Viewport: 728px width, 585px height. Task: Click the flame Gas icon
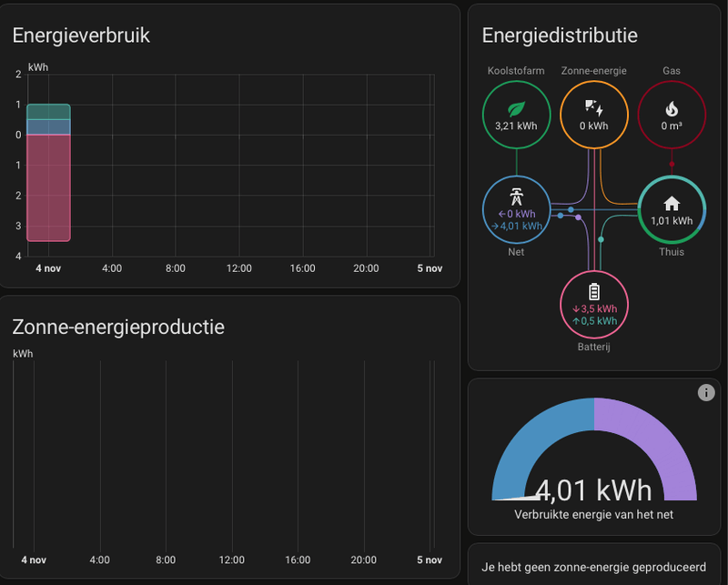(672, 109)
